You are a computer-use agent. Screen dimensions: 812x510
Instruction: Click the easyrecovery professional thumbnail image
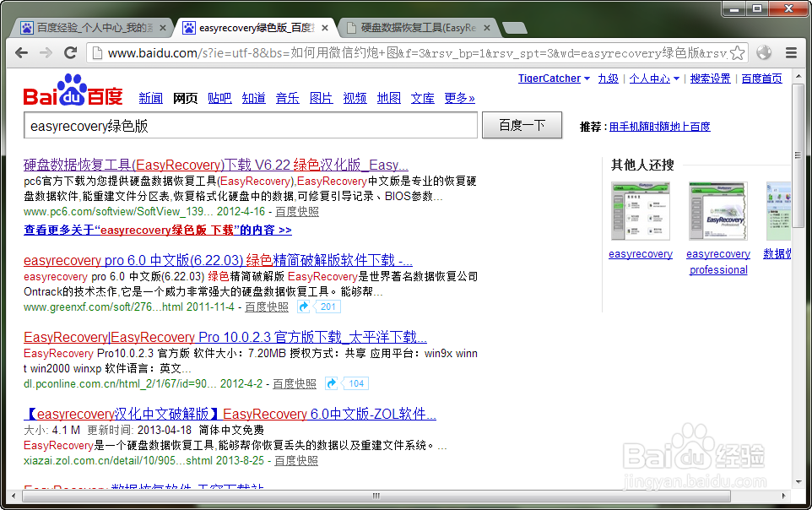[x=718, y=211]
